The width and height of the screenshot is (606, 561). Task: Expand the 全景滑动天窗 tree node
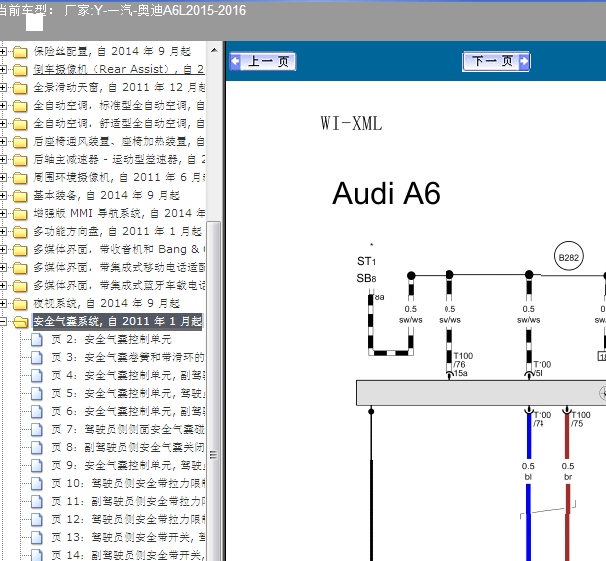(x=3, y=87)
